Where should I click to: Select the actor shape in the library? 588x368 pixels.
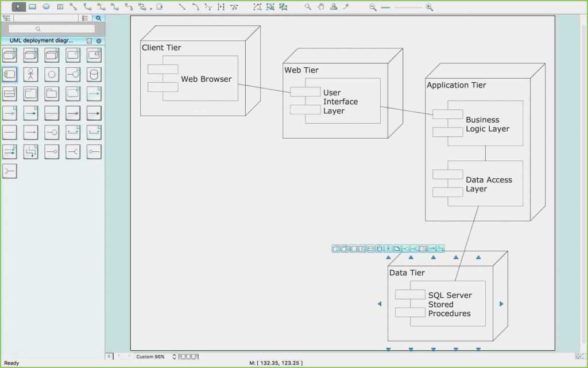(30, 74)
